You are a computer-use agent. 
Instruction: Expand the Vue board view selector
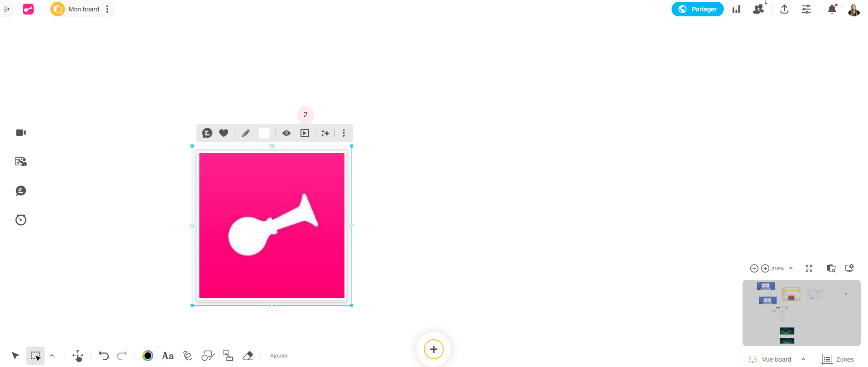pos(803,359)
